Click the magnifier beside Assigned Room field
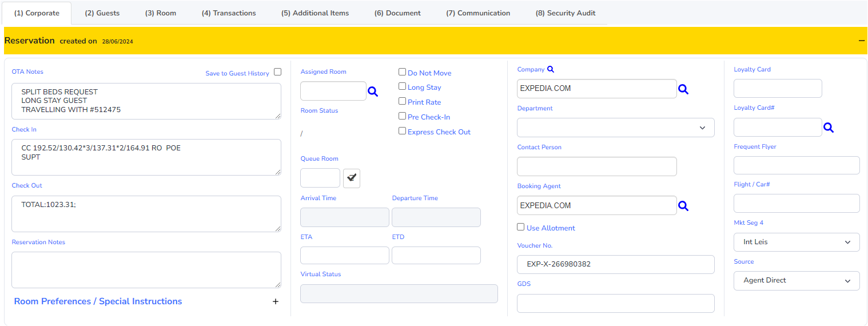The height and width of the screenshot is (326, 868). 373,92
